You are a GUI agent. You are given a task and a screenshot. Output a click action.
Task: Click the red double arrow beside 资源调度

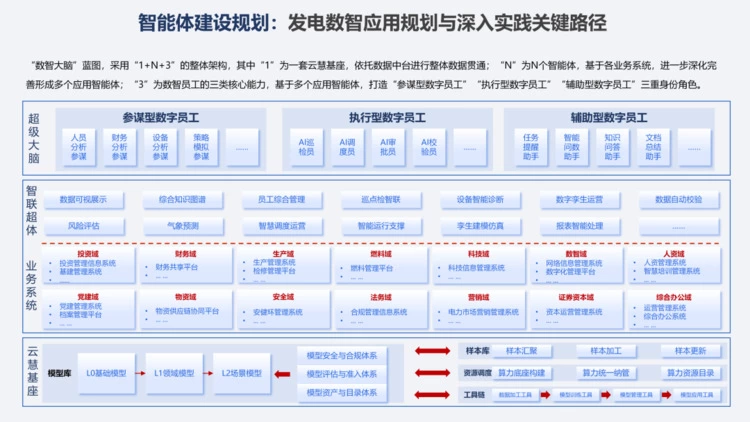tap(432, 373)
